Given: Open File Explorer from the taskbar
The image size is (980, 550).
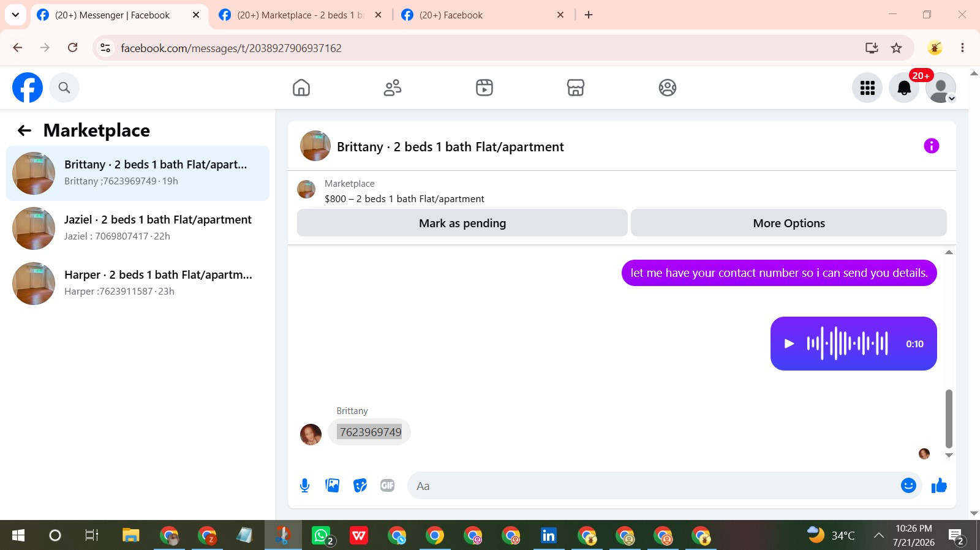Looking at the screenshot, I should click(130, 536).
